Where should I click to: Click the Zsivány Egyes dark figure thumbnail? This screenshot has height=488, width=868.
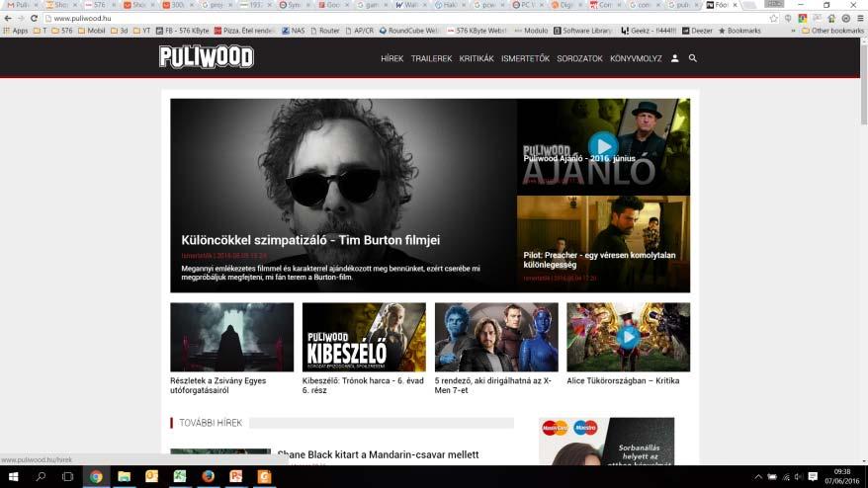tap(232, 337)
